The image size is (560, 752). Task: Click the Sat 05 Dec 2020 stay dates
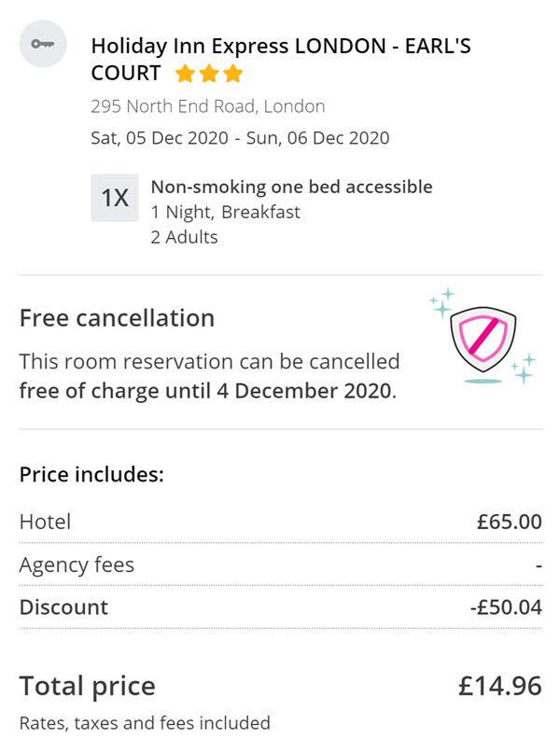(240, 138)
